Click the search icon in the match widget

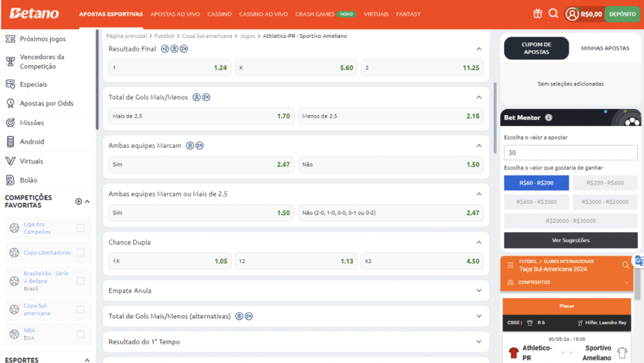point(626,265)
